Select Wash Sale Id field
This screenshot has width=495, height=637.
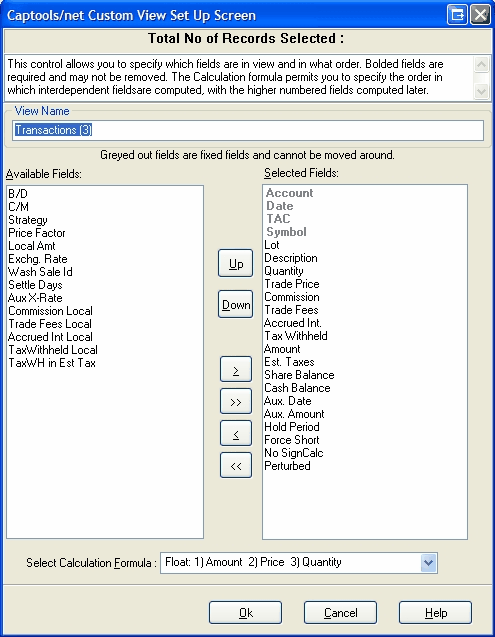click(x=40, y=272)
